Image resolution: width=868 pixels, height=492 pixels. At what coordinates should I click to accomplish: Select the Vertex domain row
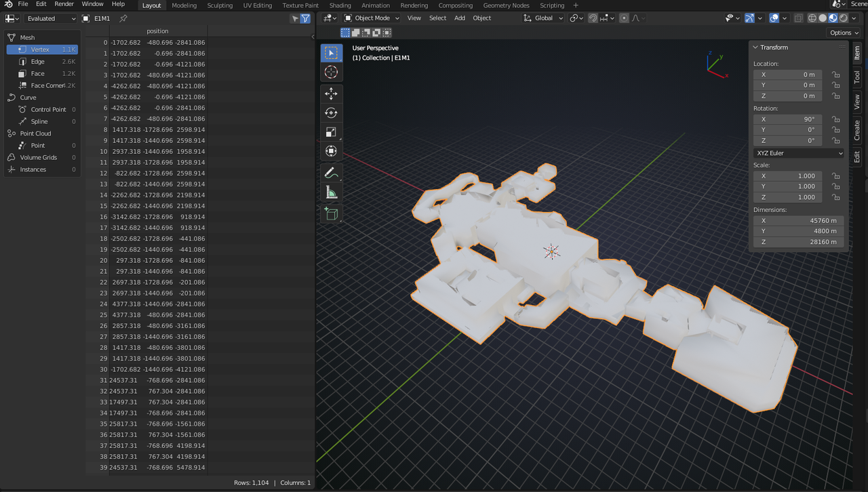pyautogui.click(x=42, y=49)
